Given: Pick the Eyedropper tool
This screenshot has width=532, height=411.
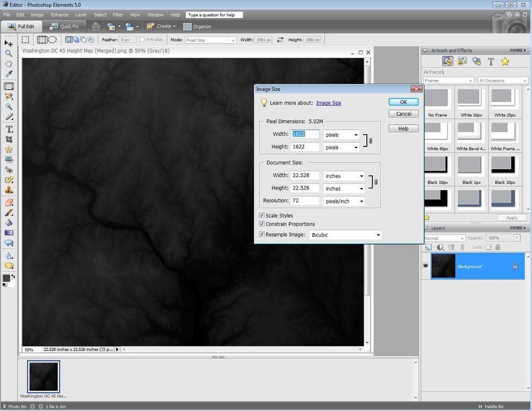Looking at the screenshot, I should point(8,74).
